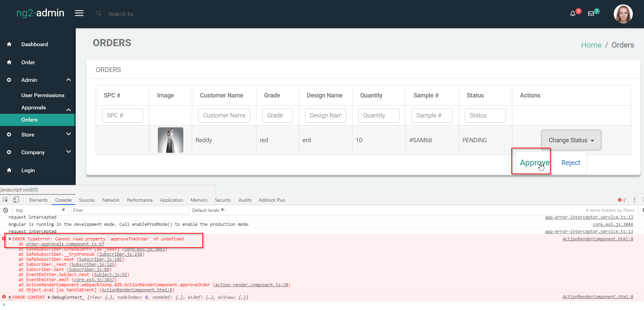The image size is (644, 310).
Task: Switch to the Network tab in DevTools
Action: tap(111, 200)
